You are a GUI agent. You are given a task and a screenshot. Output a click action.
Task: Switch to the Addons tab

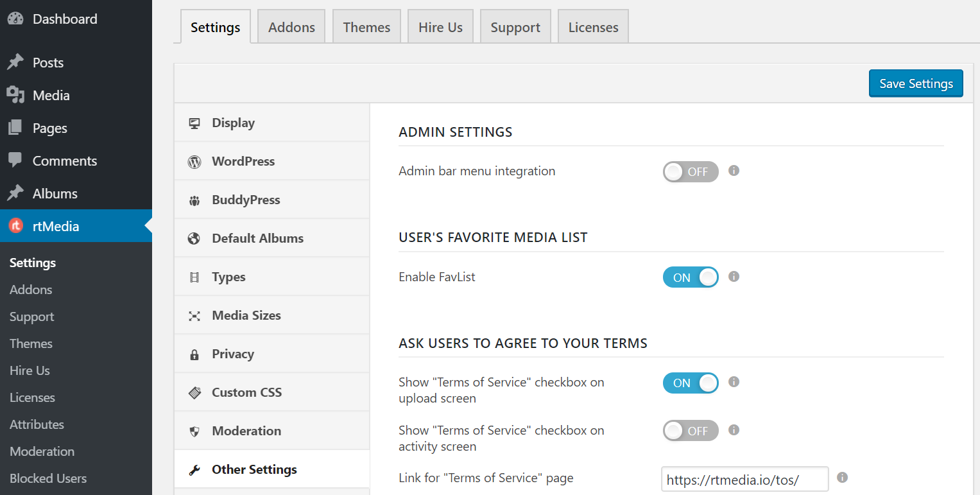point(291,26)
